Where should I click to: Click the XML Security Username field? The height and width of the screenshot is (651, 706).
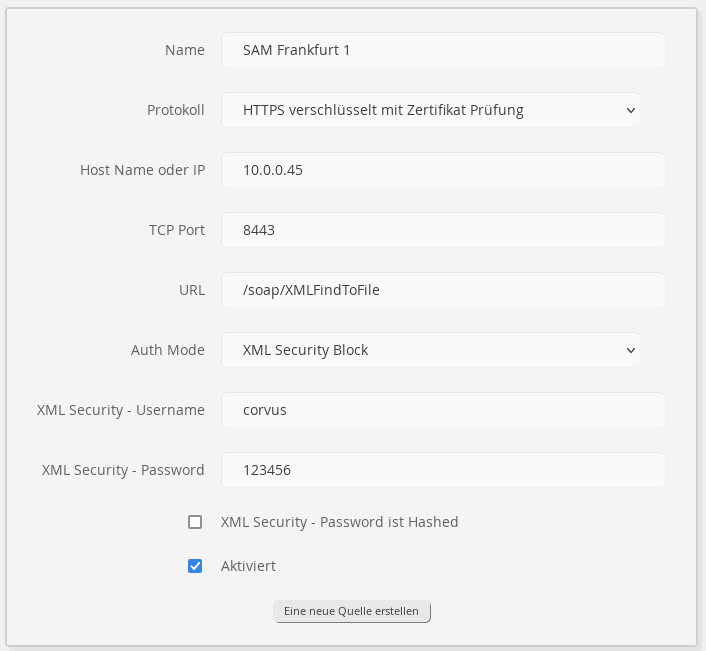coord(442,410)
